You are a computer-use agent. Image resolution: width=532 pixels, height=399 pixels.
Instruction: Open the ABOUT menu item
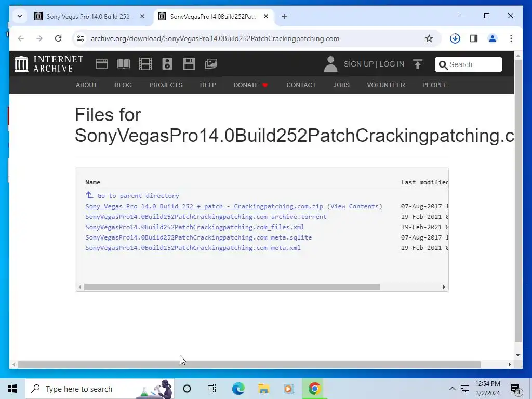(x=87, y=85)
